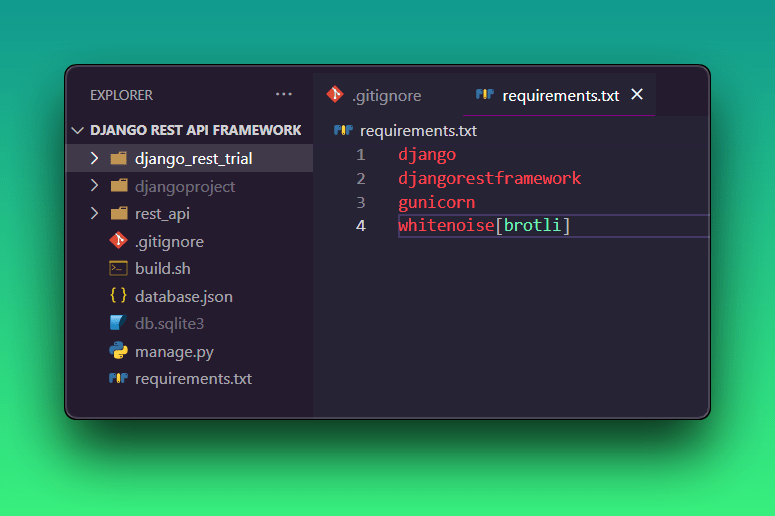The image size is (775, 516).
Task: Place cursor on 'whitenoise' text
Action: pos(446,226)
